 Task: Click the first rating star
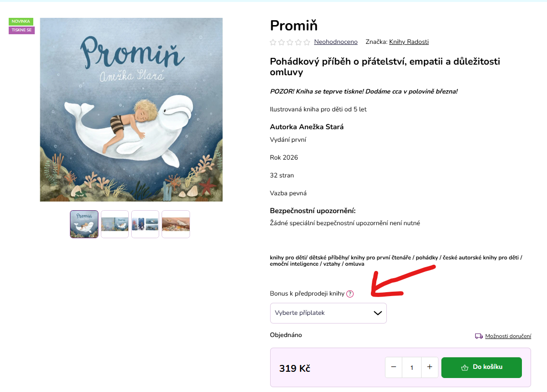[x=273, y=42]
